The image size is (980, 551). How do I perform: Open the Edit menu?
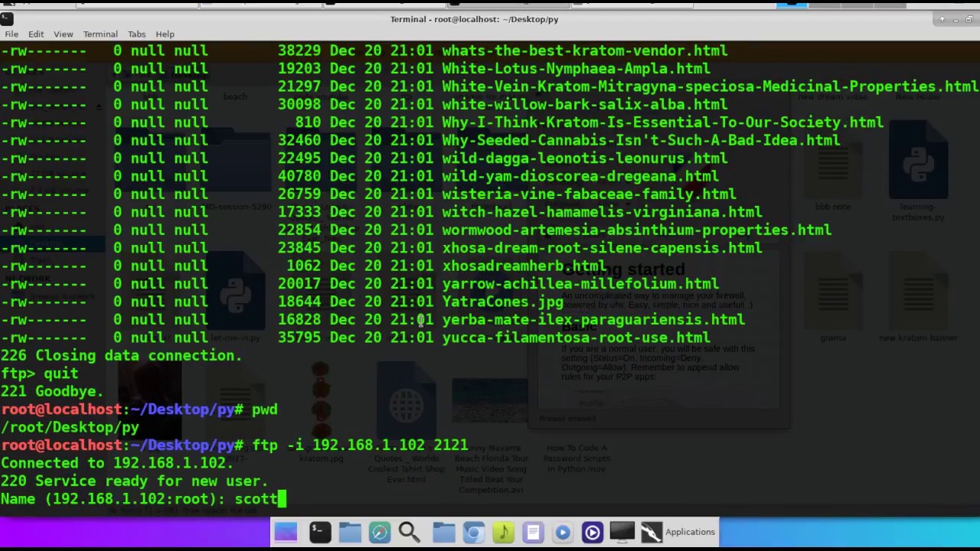(x=36, y=34)
